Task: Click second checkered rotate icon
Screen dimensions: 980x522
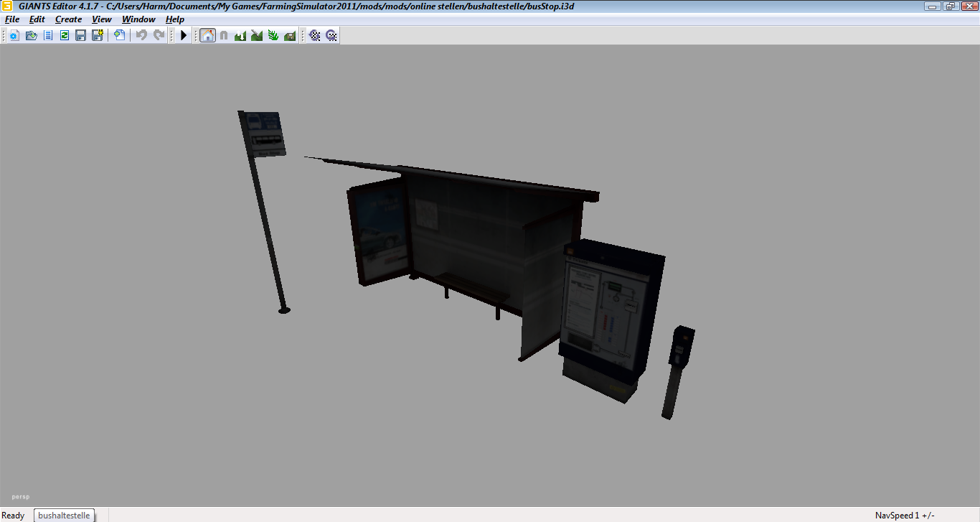Action: 331,35
